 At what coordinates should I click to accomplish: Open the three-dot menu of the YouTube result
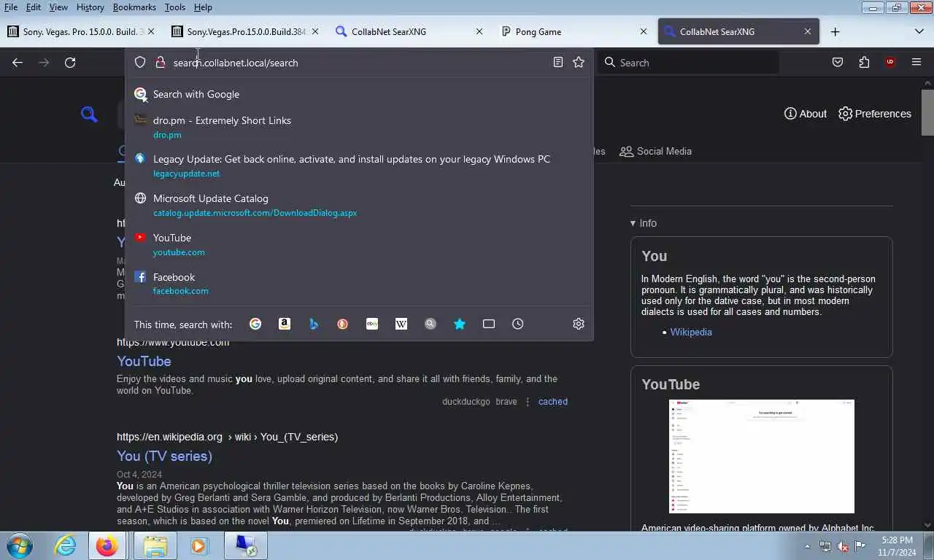[x=528, y=402]
